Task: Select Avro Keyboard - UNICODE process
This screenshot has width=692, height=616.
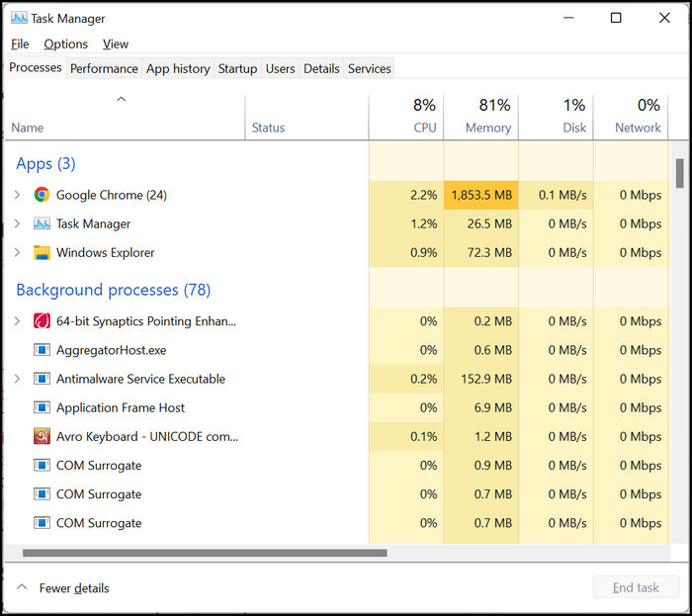Action: [147, 437]
